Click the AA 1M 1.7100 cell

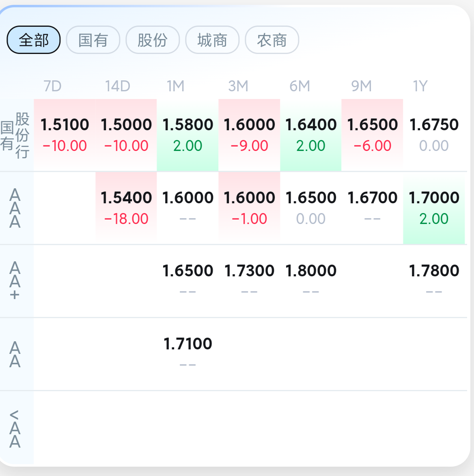pos(187,353)
